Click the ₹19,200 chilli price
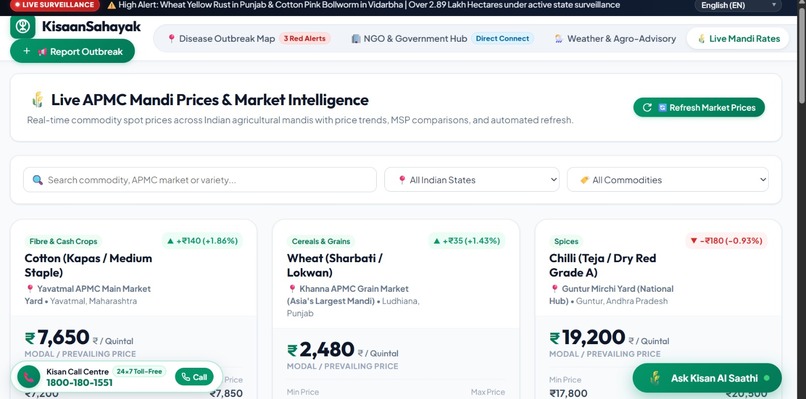The image size is (806, 399). pos(587,337)
